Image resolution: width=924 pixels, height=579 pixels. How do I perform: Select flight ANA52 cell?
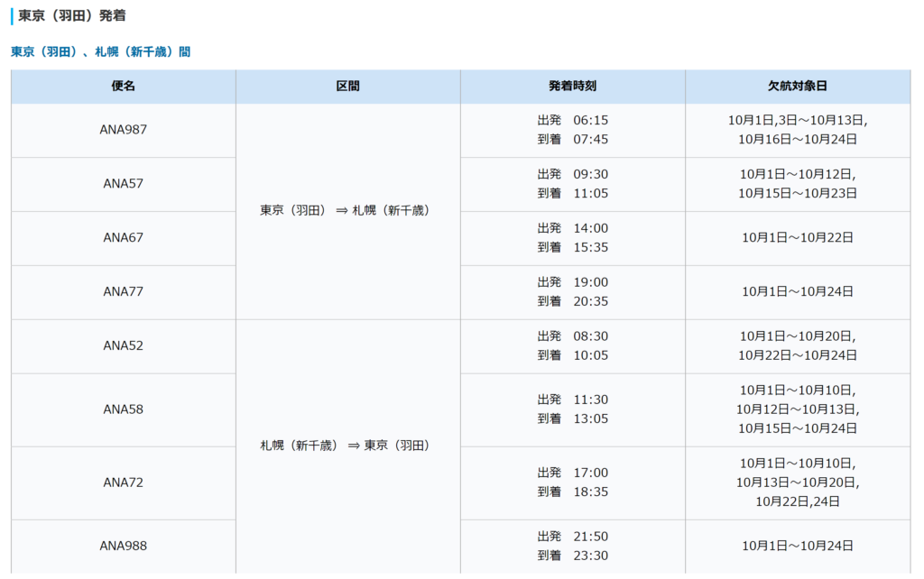[123, 346]
